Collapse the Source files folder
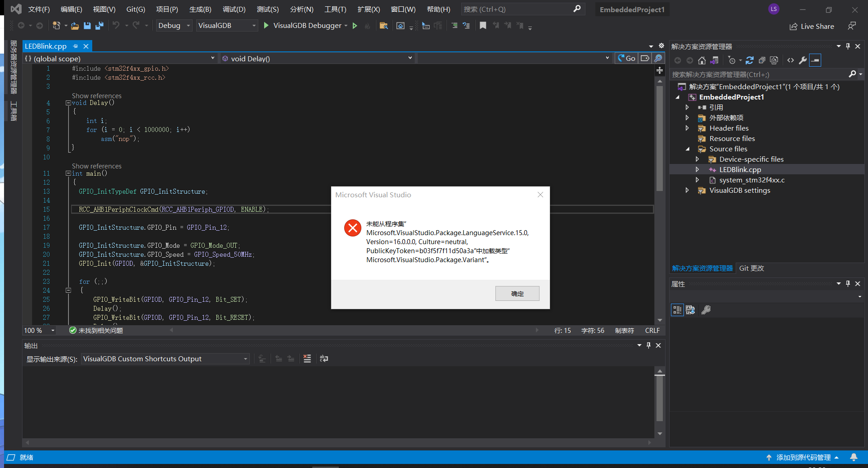The width and height of the screenshot is (868, 468). click(687, 149)
